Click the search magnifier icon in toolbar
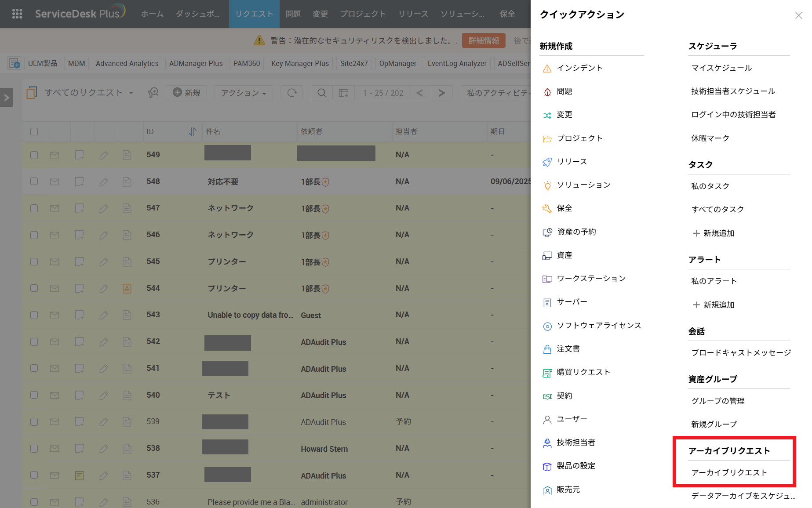Image resolution: width=812 pixels, height=508 pixels. 321,93
